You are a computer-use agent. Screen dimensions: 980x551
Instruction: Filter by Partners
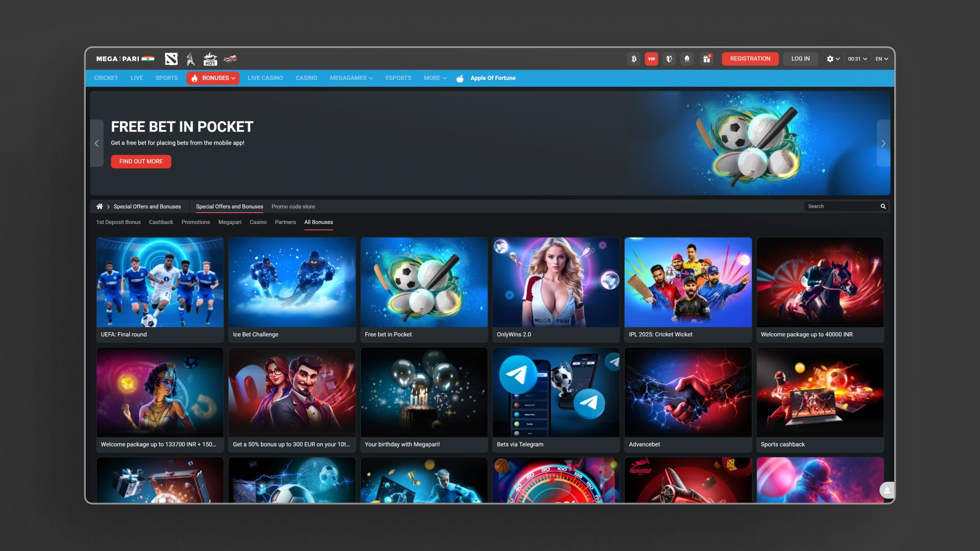pyautogui.click(x=285, y=222)
